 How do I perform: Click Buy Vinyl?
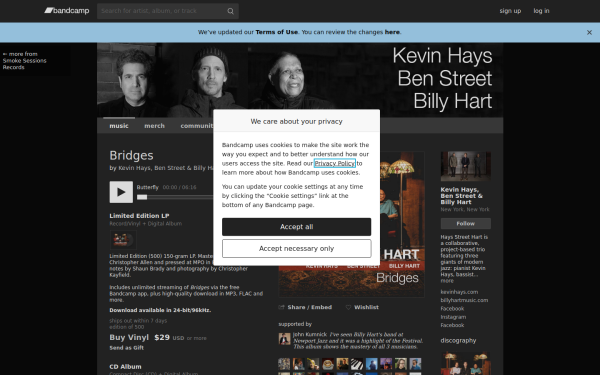point(129,338)
